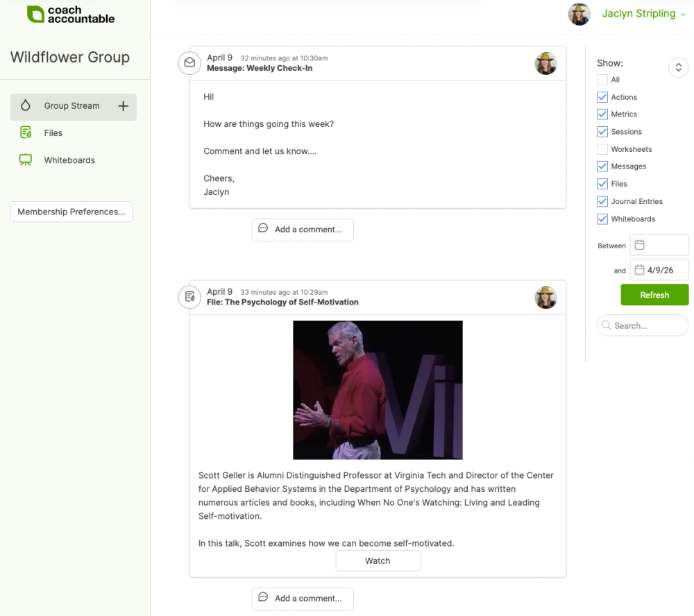Click the Between start date field
This screenshot has height=616, width=694.
659,245
